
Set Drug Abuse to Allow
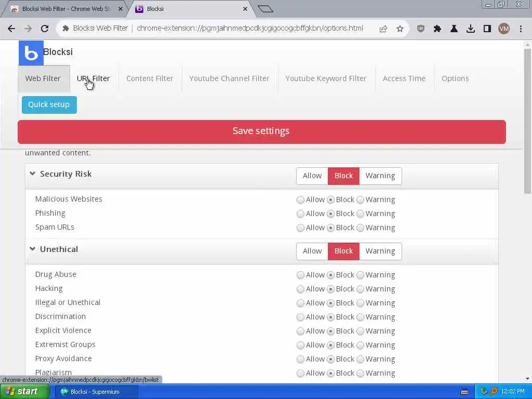[x=300, y=275]
